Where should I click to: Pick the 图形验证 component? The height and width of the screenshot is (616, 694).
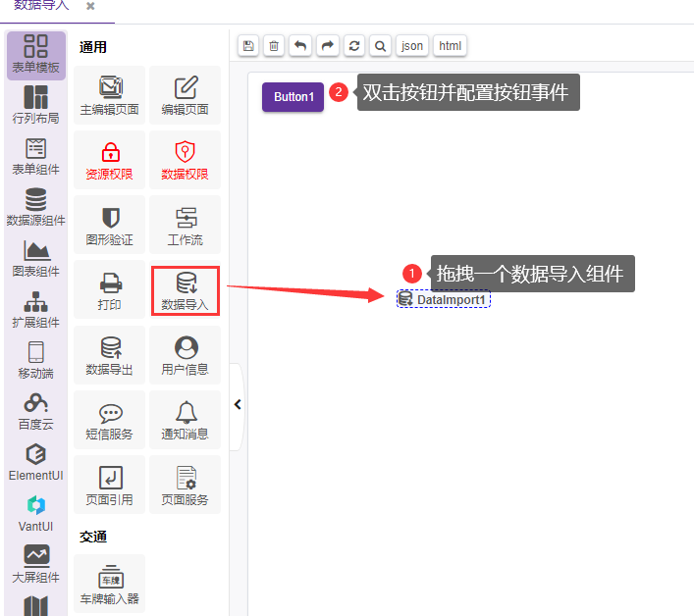coord(109,226)
